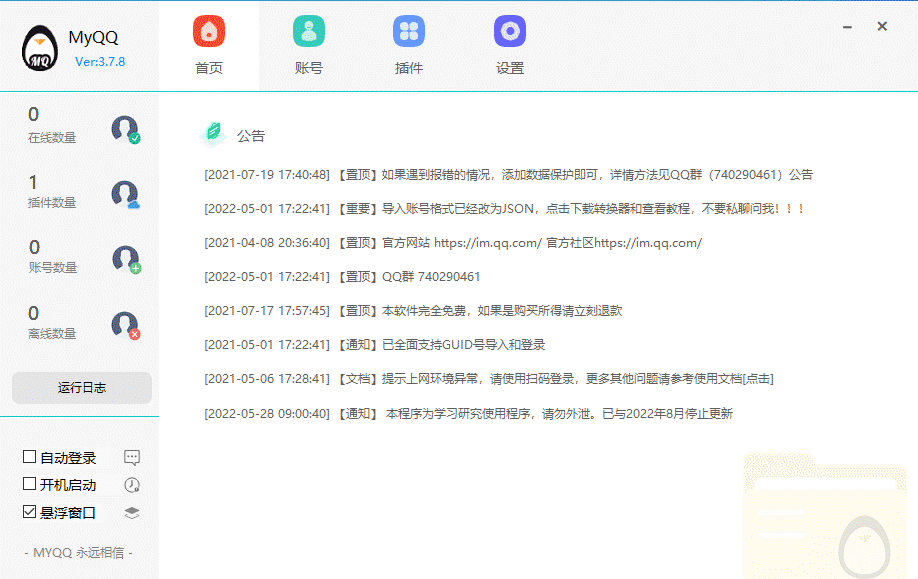Click the layers icon beside 悬浮窗口
Image resolution: width=918 pixels, height=579 pixels.
[132, 513]
